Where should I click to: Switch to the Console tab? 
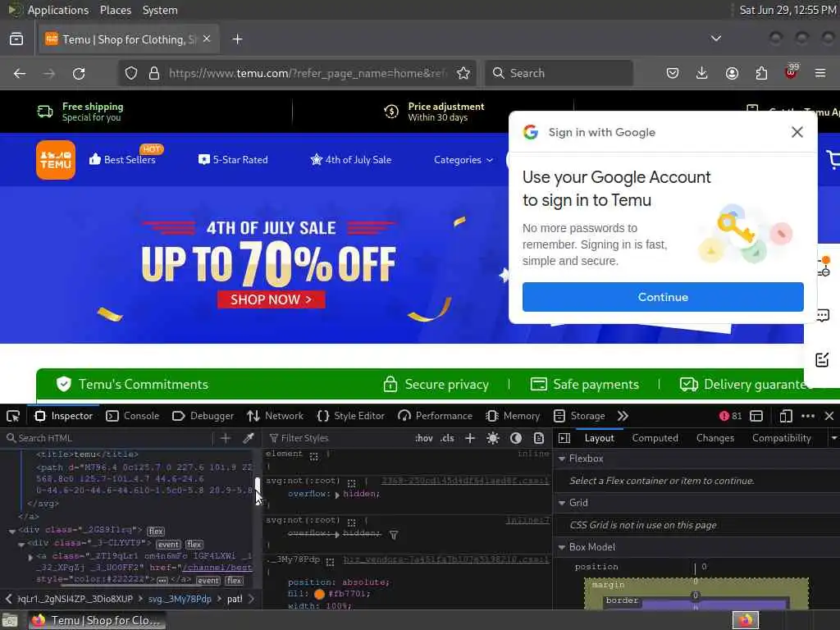click(132, 416)
